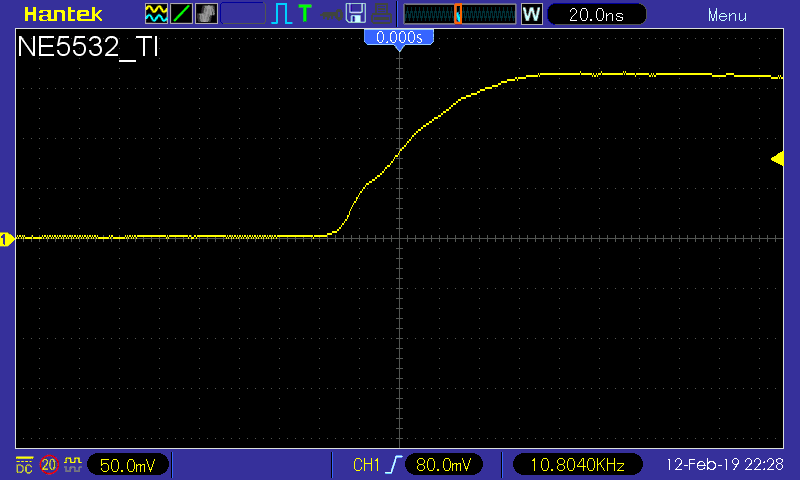Click the empty dark blue status box
The image size is (800, 480).
click(243, 14)
